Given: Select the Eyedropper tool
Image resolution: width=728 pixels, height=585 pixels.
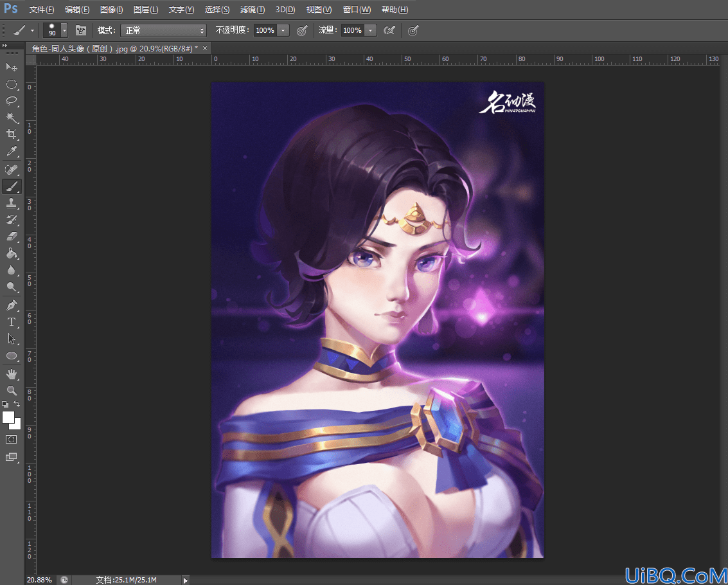Looking at the screenshot, I should tap(12, 151).
